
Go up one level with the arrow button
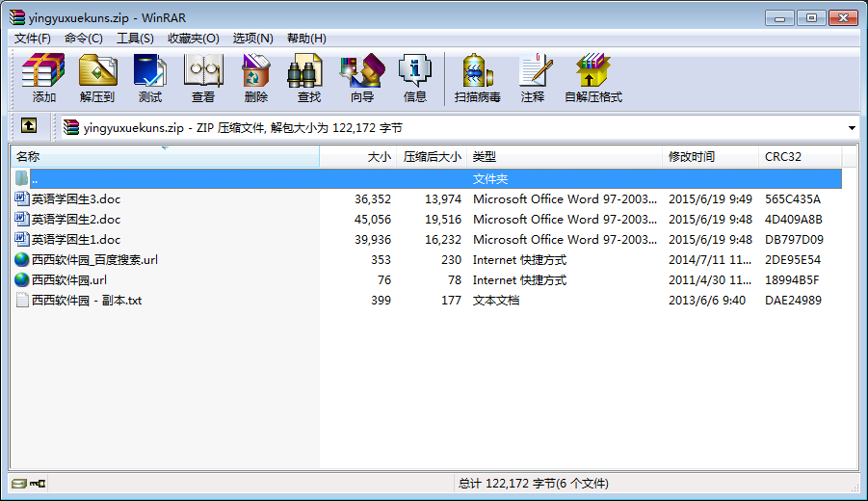coord(29,125)
